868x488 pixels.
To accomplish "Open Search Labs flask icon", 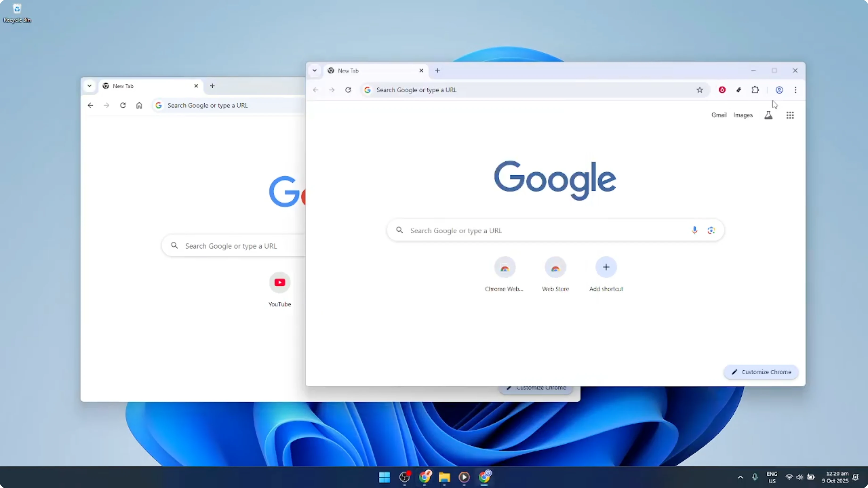I will coord(769,115).
